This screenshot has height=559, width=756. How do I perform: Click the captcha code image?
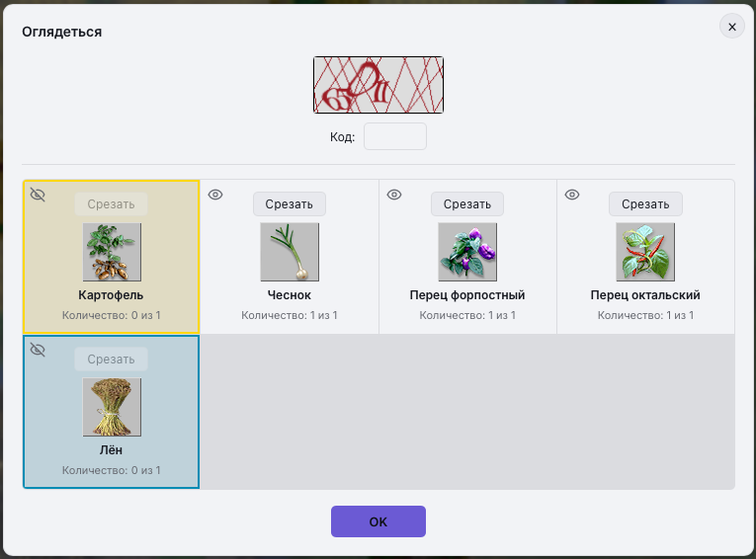378,85
